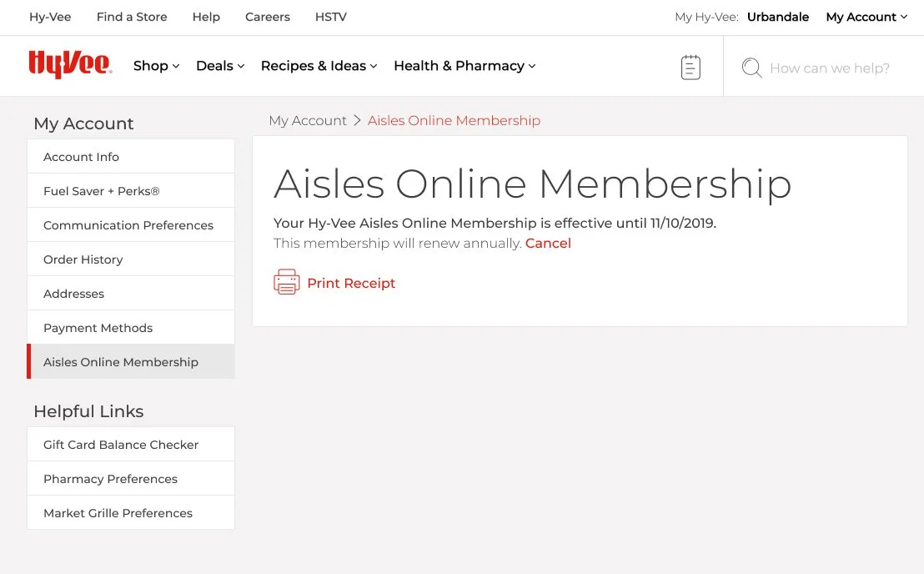Expand the Deals dropdown menu
Viewport: 924px width, 574px height.
pos(220,66)
